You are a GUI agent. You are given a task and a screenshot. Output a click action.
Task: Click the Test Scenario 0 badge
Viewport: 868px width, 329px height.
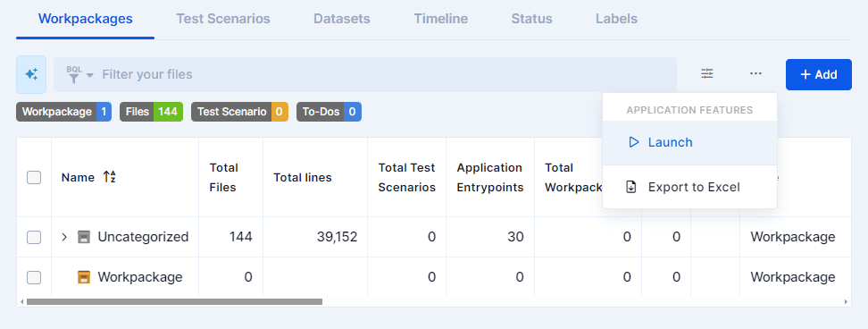click(x=239, y=112)
